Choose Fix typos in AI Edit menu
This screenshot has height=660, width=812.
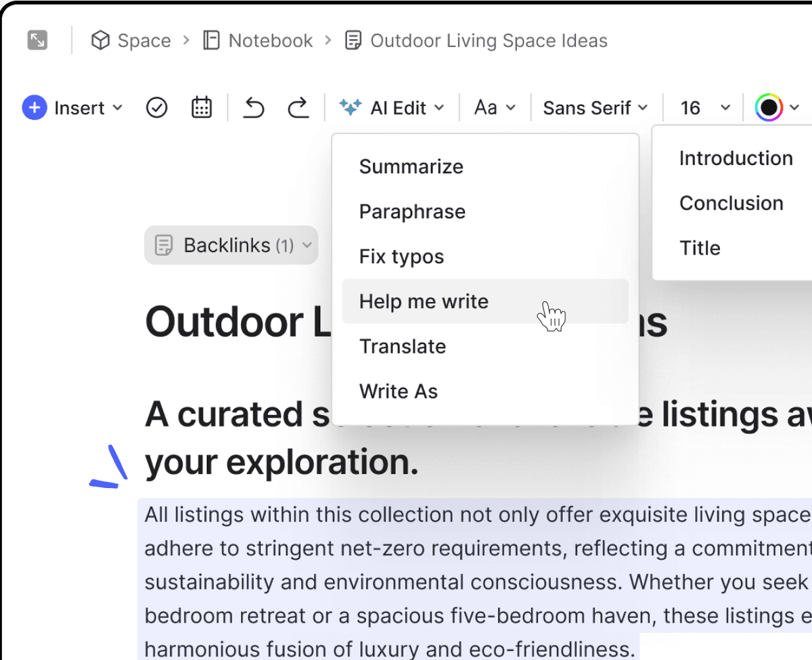pos(485,257)
